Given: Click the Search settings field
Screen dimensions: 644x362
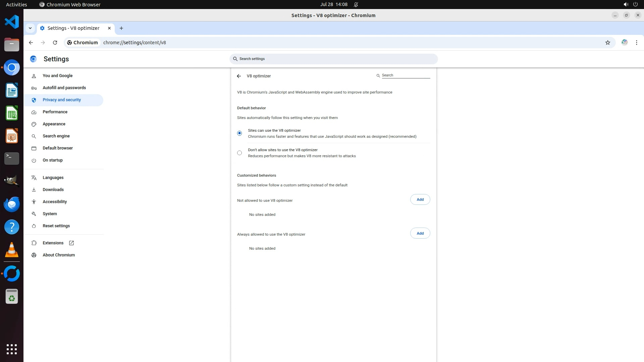Looking at the screenshot, I should (x=334, y=59).
